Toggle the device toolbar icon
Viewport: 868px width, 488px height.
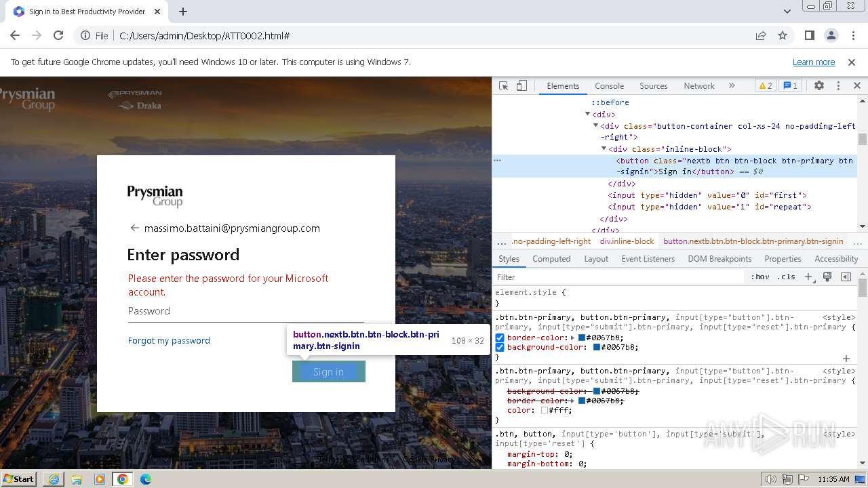(x=521, y=86)
